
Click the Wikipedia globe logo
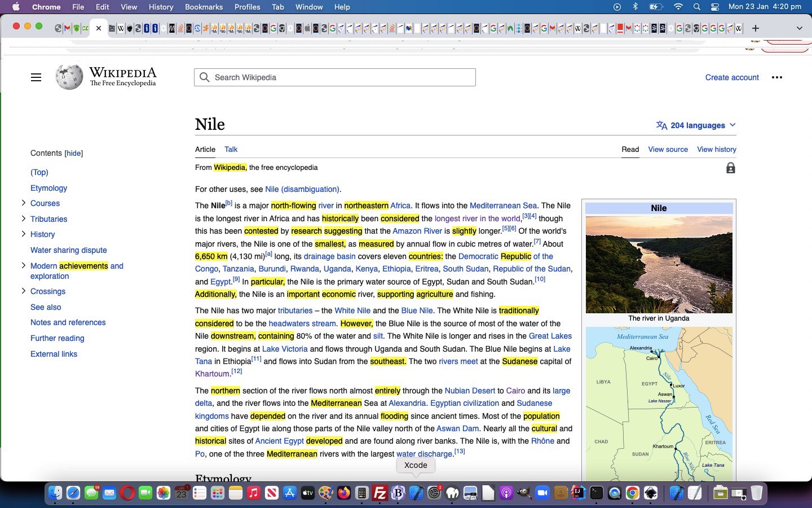point(69,77)
